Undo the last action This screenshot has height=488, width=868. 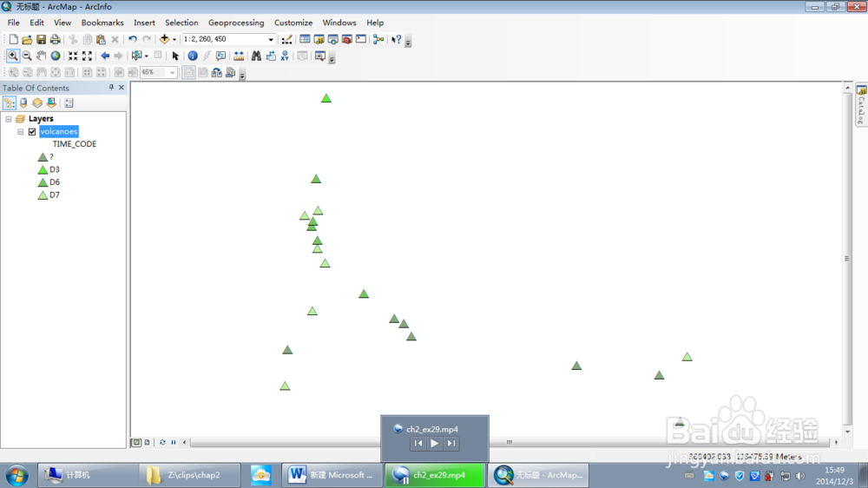click(132, 39)
